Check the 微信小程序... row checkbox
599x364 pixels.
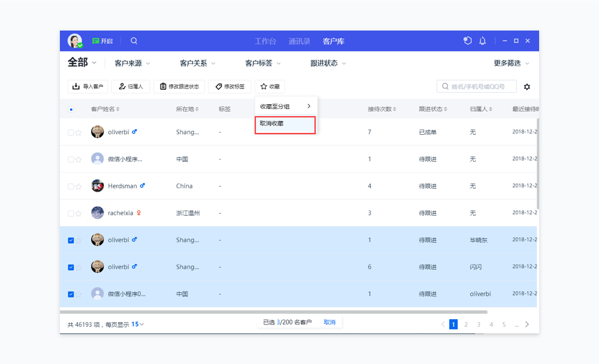[71, 159]
